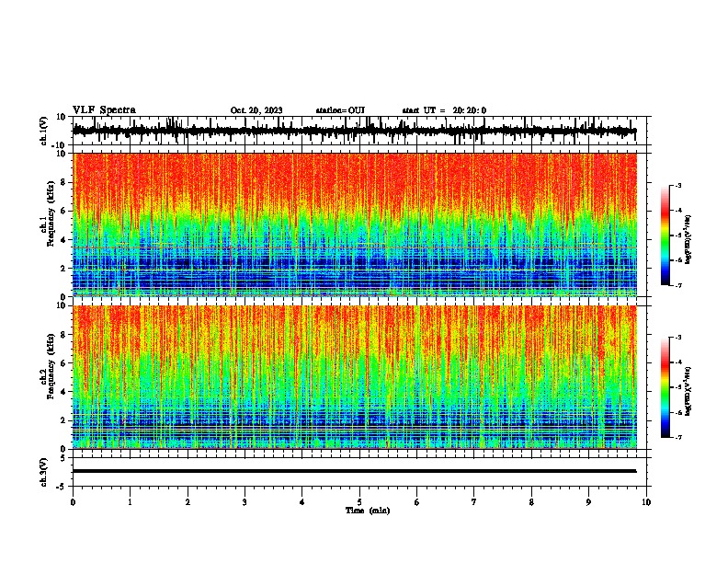Image resolution: width=728 pixels, height=563 pixels.
Task: Click the 'ch.1(V)' waveform axis label
Action: click(x=44, y=131)
